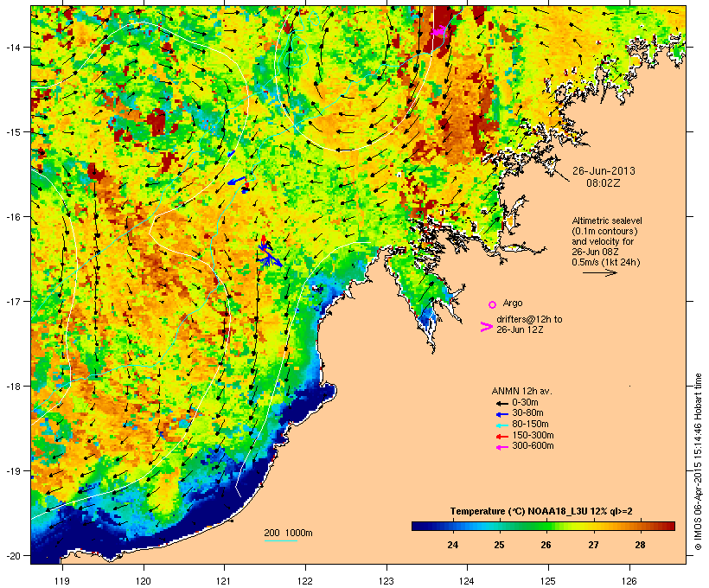The height and width of the screenshot is (588, 709).
Task: Click the latitude axis label -17
Action: [13, 301]
